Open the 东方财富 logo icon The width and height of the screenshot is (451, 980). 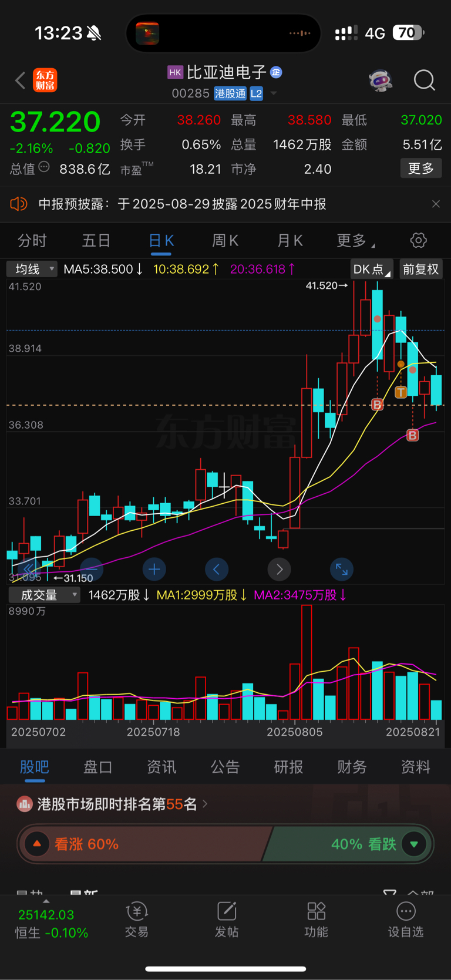pos(45,80)
